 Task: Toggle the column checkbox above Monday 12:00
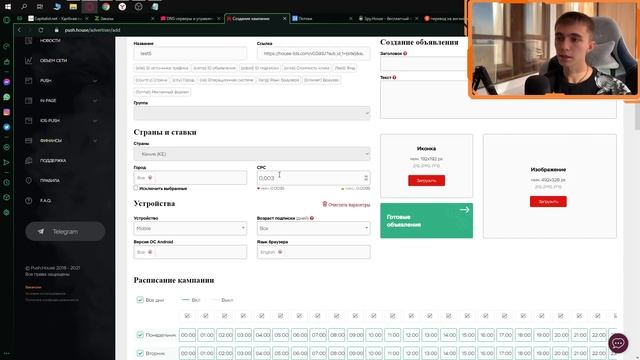411,316
